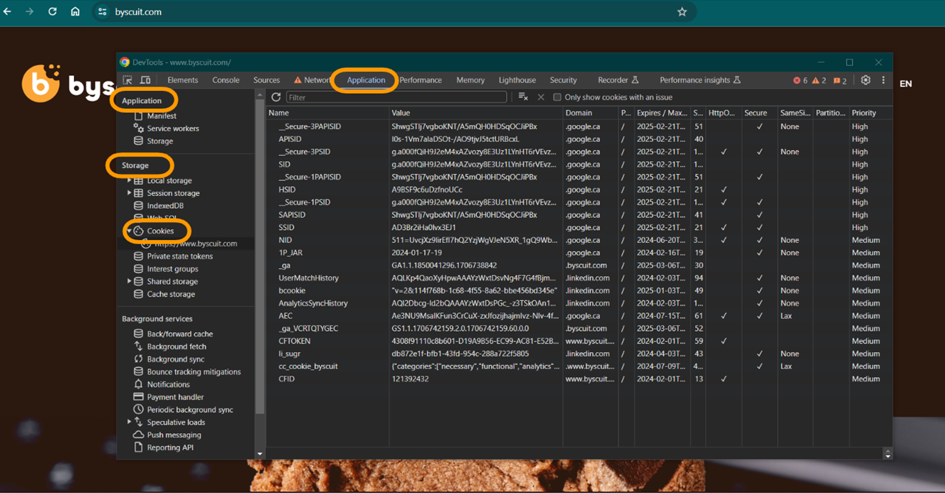The image size is (945, 493).
Task: Expand Local storage tree node
Action: tap(129, 180)
